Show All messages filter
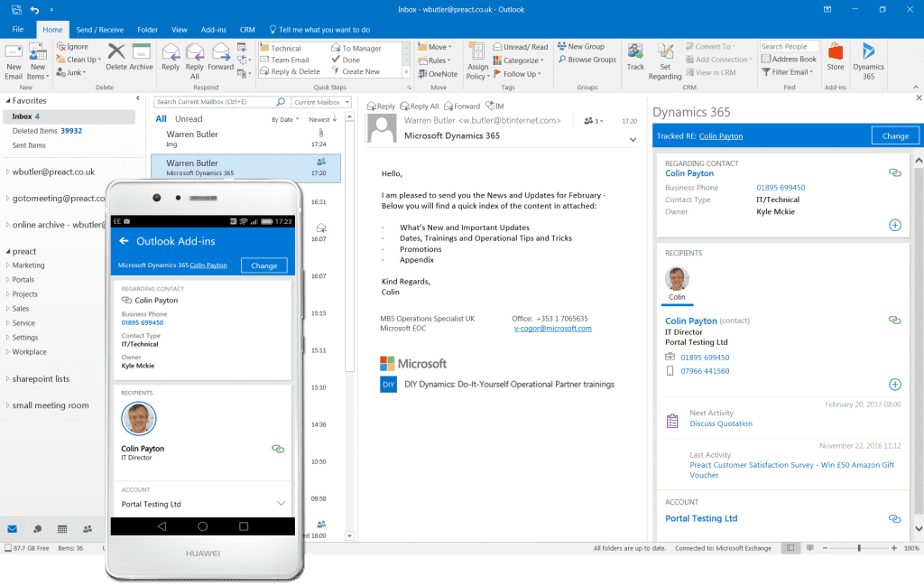This screenshot has height=586, width=924. tap(161, 119)
